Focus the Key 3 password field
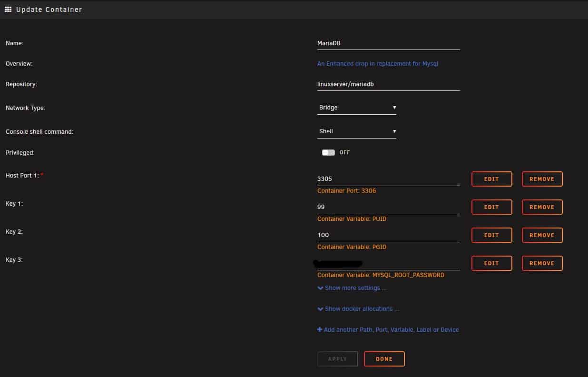Screen dimensions: 588x377 [x=389, y=263]
